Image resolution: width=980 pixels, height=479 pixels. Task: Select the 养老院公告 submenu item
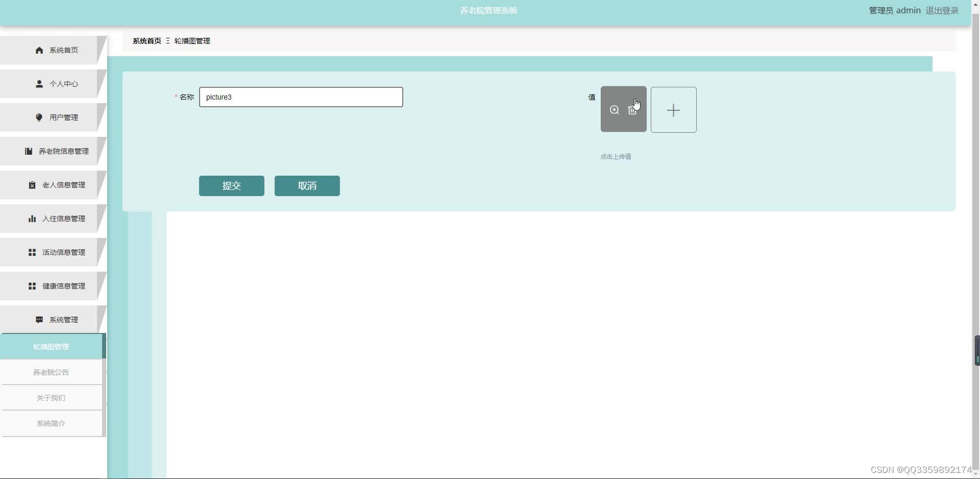click(x=52, y=372)
